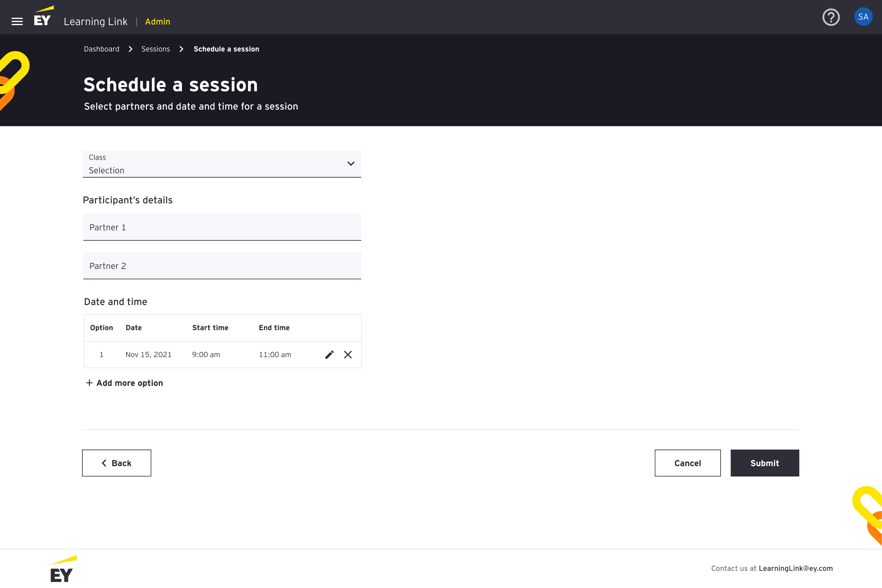Open the help question mark icon
This screenshot has height=588, width=882.
831,17
